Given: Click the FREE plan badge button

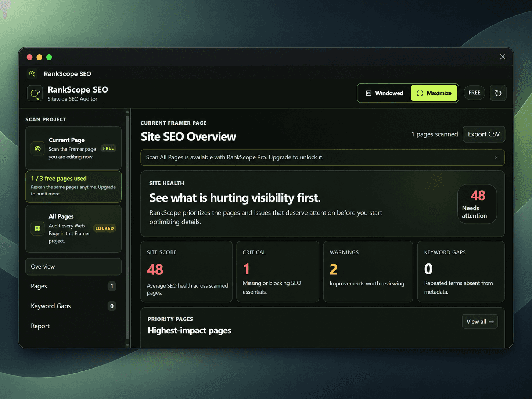Looking at the screenshot, I should [474, 93].
